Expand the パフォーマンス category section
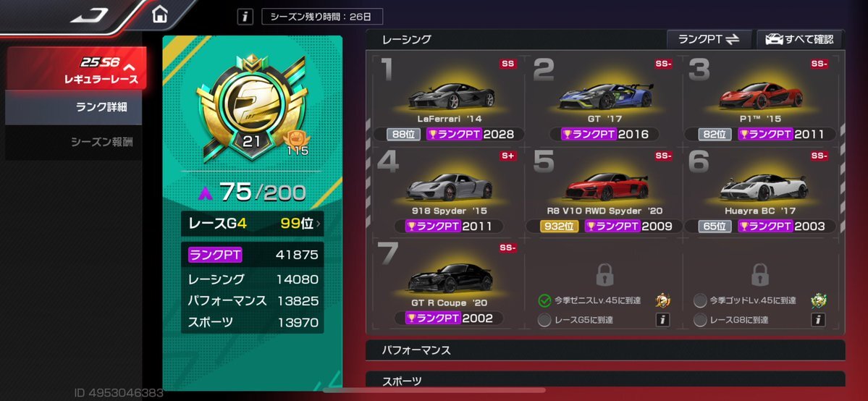Viewport: 868px width, 401px height. pos(605,350)
